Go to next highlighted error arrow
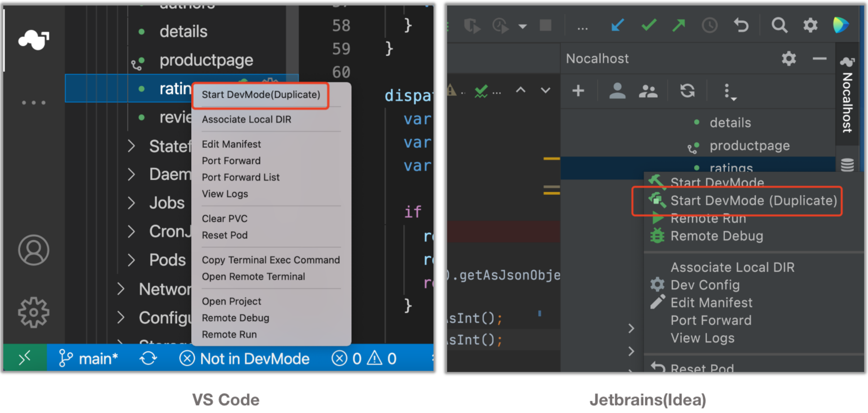Image resolution: width=868 pixels, height=413 pixels. click(x=545, y=90)
